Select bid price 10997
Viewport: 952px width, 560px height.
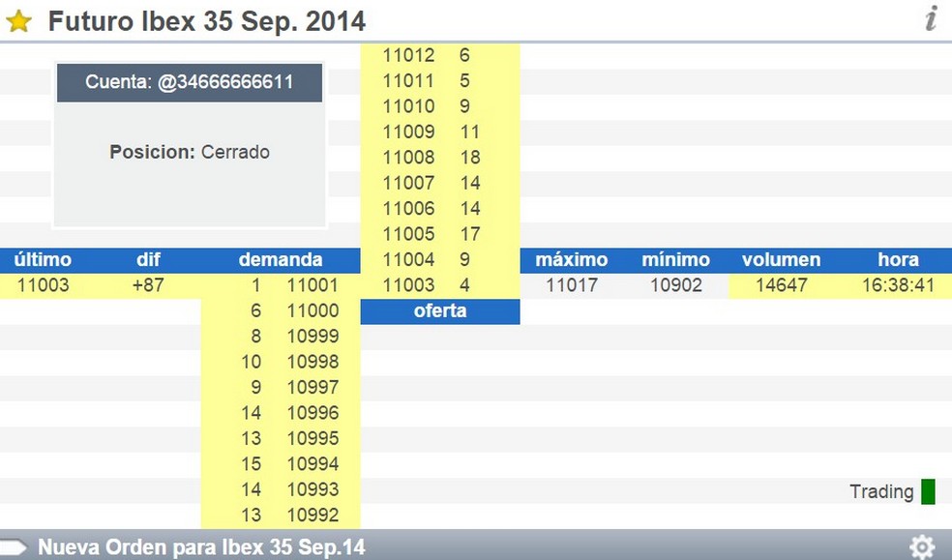tap(312, 387)
